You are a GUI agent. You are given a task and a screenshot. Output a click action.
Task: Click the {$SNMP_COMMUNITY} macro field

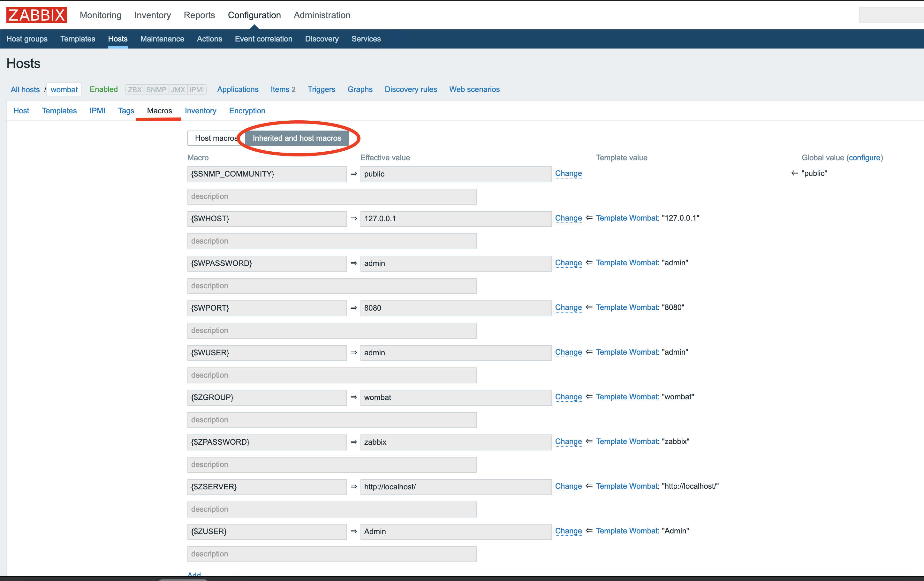(x=267, y=174)
